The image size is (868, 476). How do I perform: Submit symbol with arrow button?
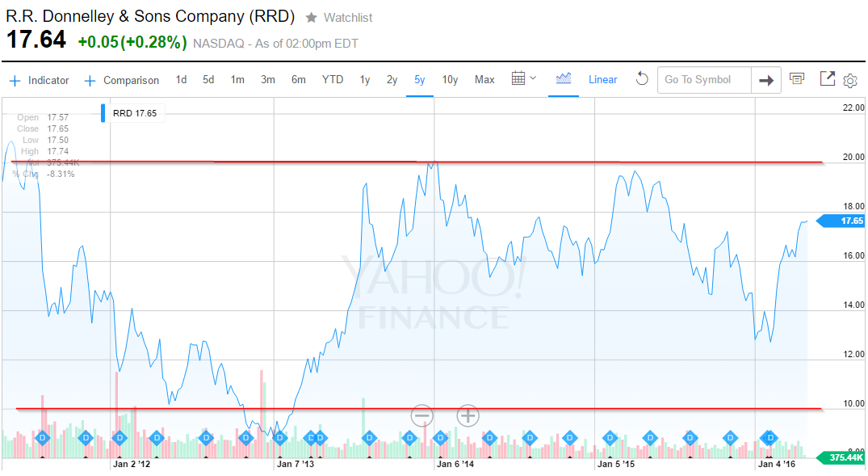766,80
